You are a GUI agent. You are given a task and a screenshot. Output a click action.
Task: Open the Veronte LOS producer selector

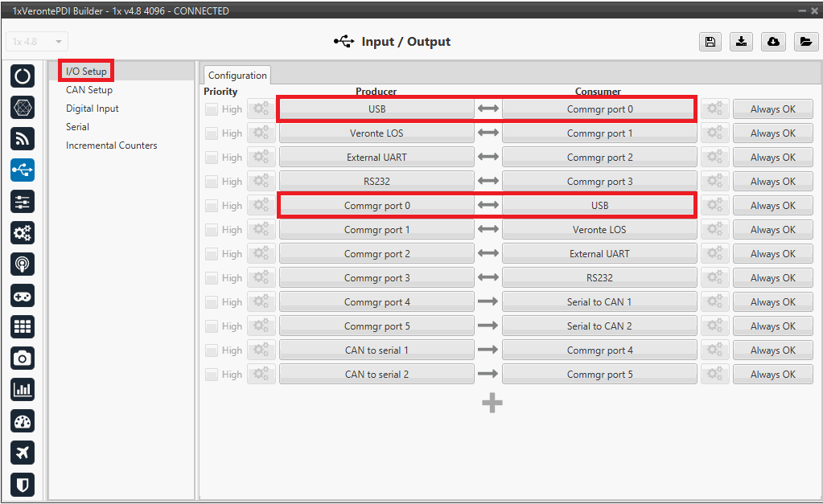click(377, 133)
